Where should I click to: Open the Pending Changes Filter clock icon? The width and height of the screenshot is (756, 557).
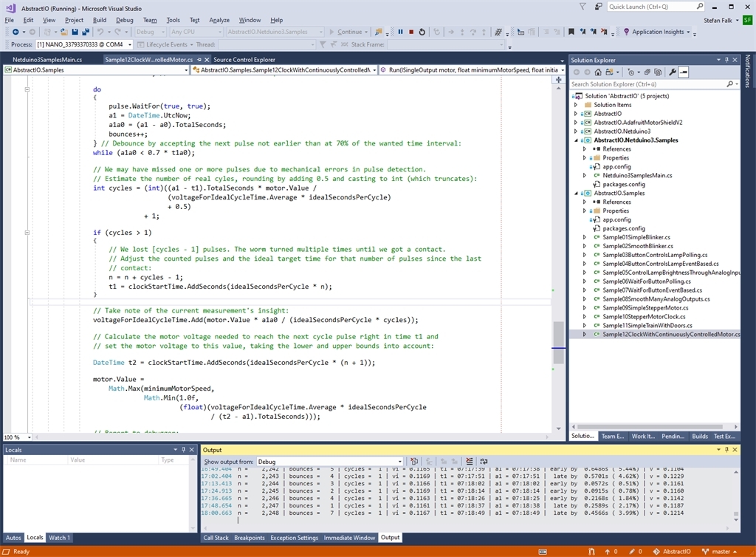pos(631,72)
